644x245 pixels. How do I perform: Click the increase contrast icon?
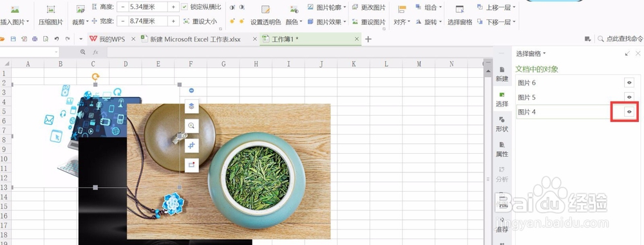(232, 7)
